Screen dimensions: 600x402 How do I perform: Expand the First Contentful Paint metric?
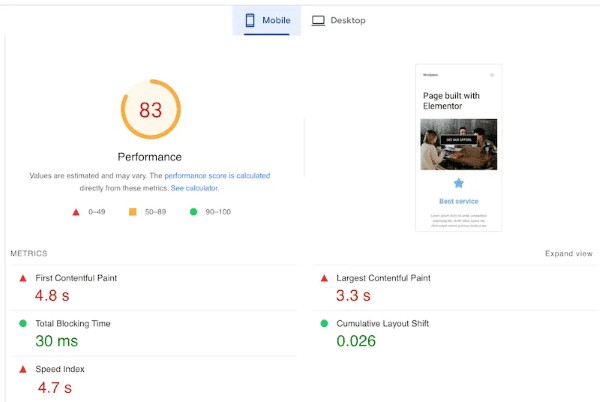point(76,278)
